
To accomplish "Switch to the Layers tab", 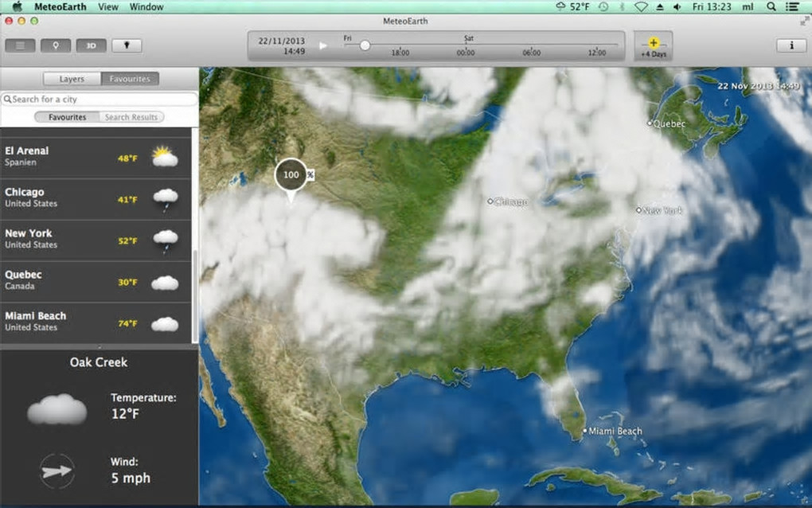I will point(72,79).
